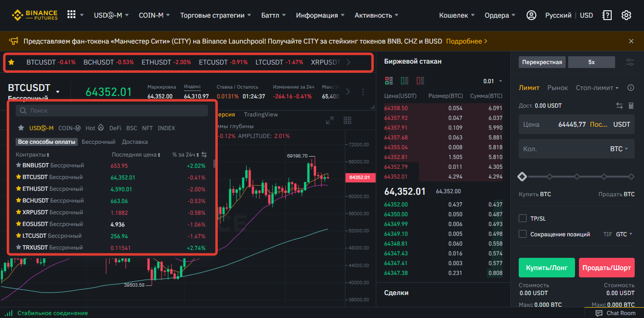Viewport: 644px width, 318px height.
Task: Open the user profile icon
Action: click(x=531, y=15)
